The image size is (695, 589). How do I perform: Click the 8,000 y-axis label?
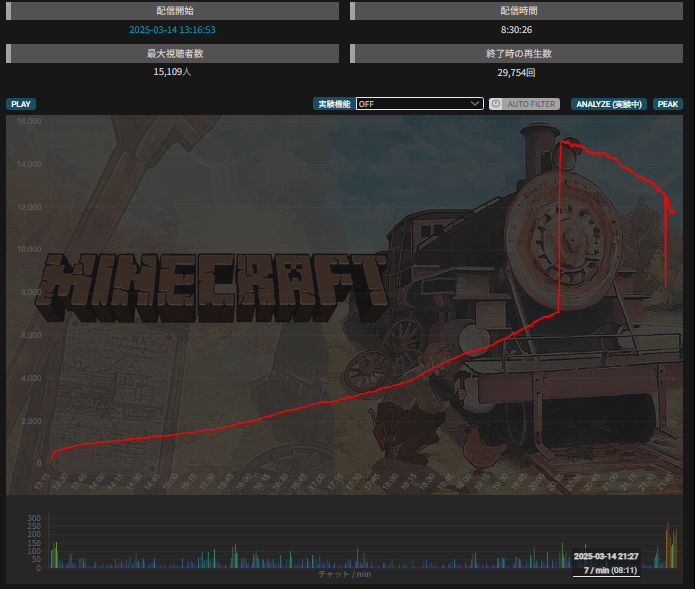tap(31, 292)
